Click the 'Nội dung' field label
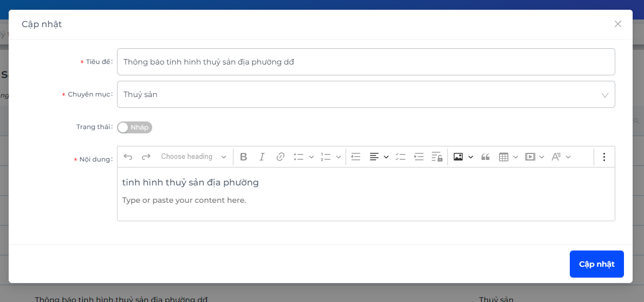 tap(95, 159)
